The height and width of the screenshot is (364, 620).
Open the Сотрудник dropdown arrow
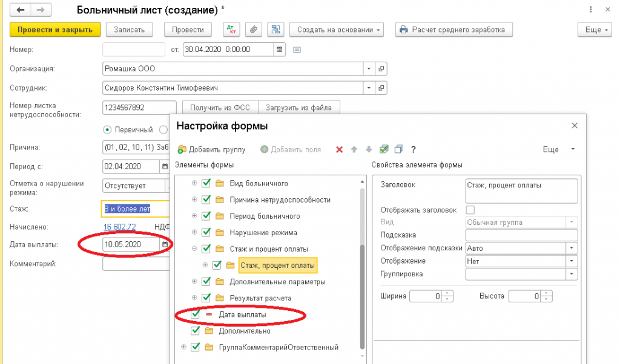tap(369, 88)
